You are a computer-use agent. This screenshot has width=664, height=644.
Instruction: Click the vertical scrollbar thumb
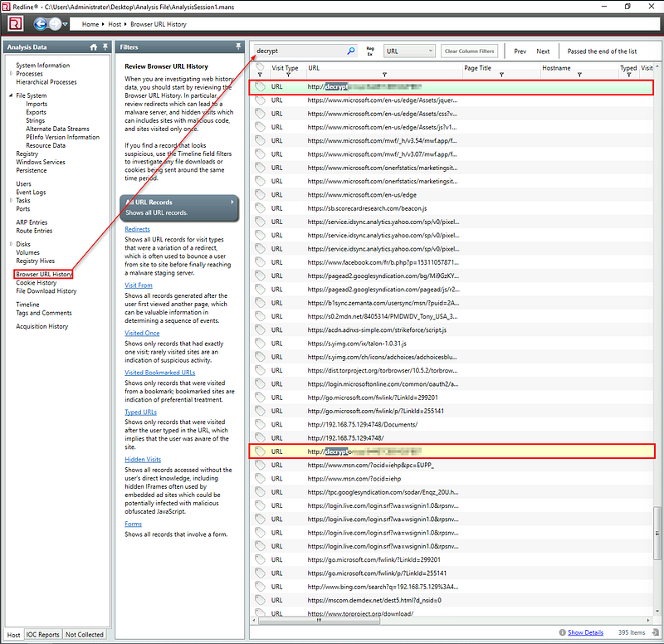[657, 533]
